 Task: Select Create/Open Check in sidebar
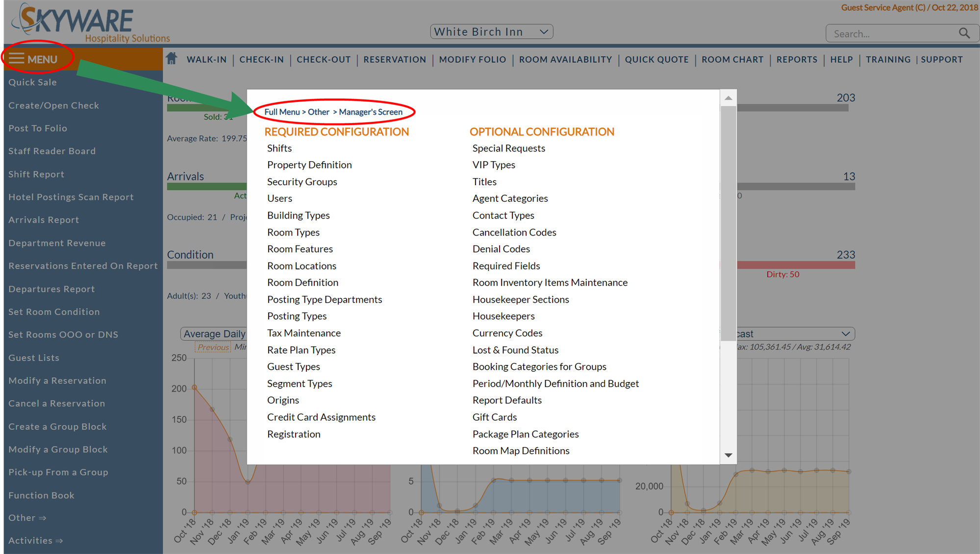[x=53, y=105]
